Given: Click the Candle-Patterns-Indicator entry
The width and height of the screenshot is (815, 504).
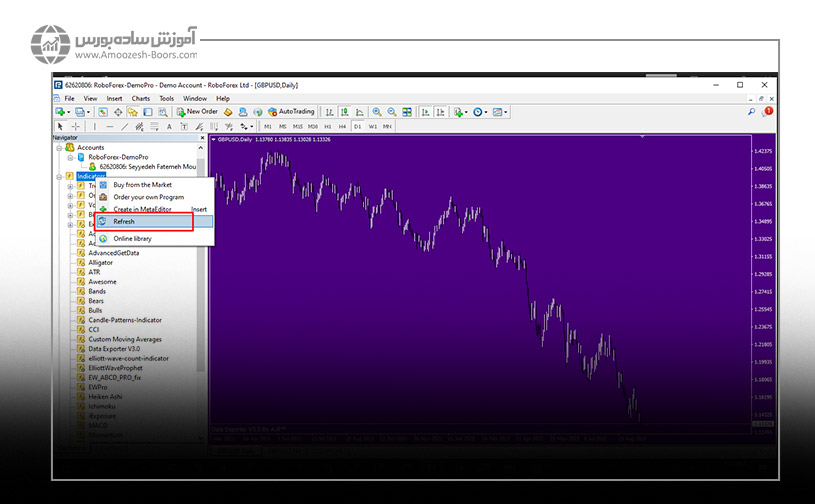Looking at the screenshot, I should (x=123, y=320).
